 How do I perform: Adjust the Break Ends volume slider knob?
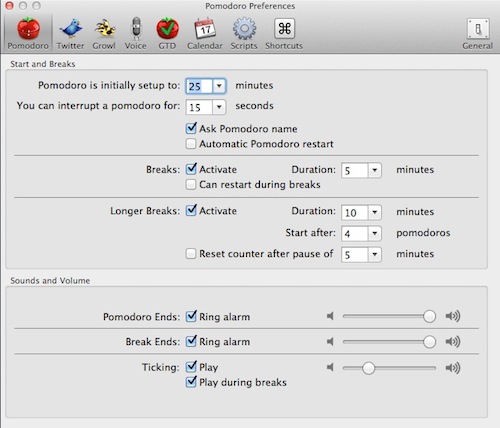tap(429, 342)
